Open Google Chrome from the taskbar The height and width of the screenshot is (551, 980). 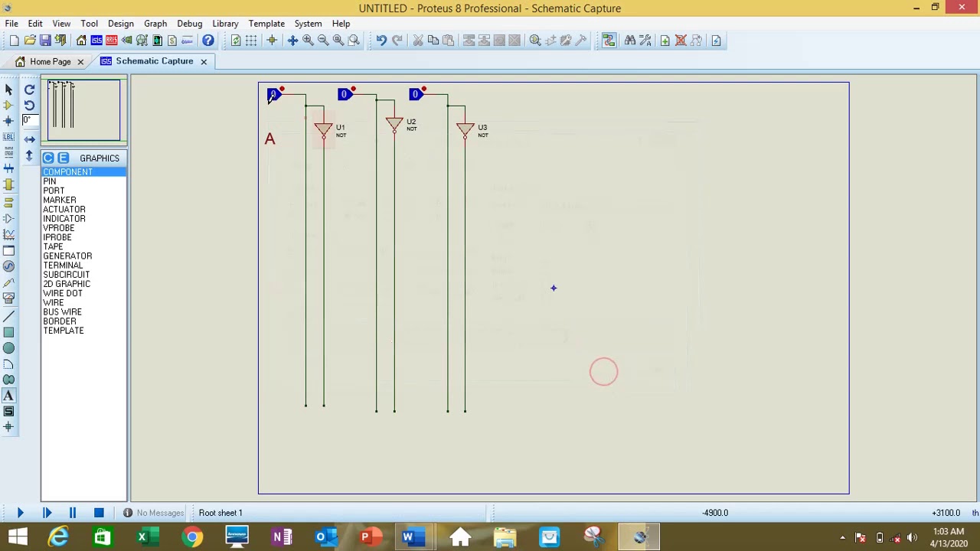pyautogui.click(x=192, y=536)
